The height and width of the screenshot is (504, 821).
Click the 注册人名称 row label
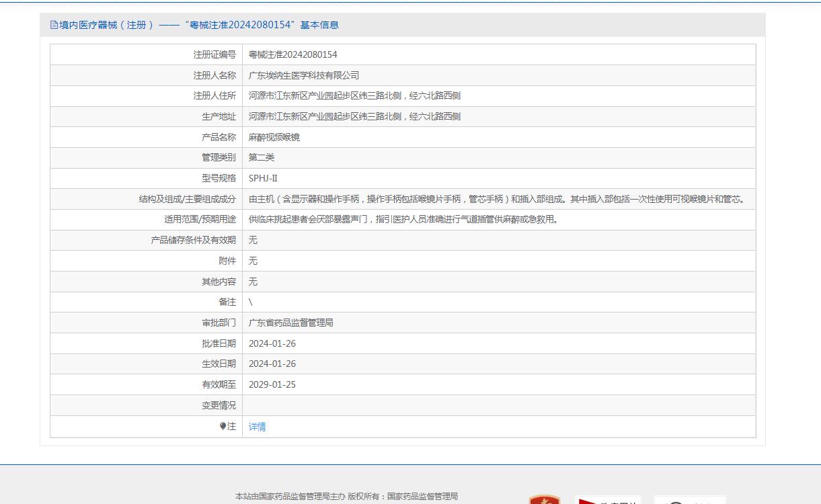pyautogui.click(x=214, y=75)
